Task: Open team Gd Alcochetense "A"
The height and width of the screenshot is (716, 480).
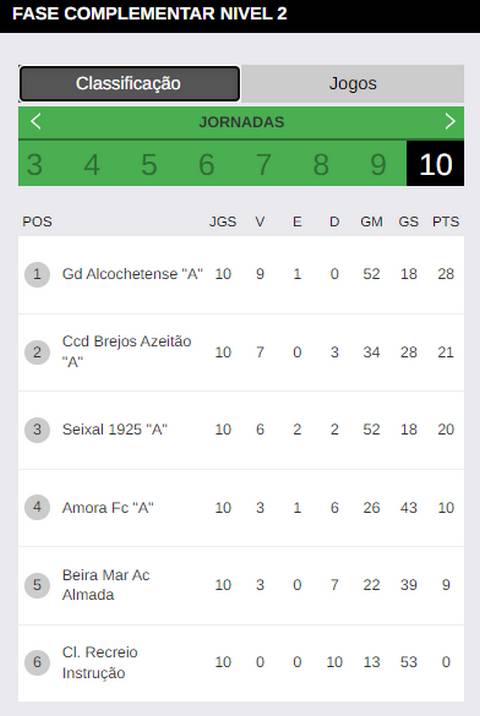Action: [x=132, y=274]
